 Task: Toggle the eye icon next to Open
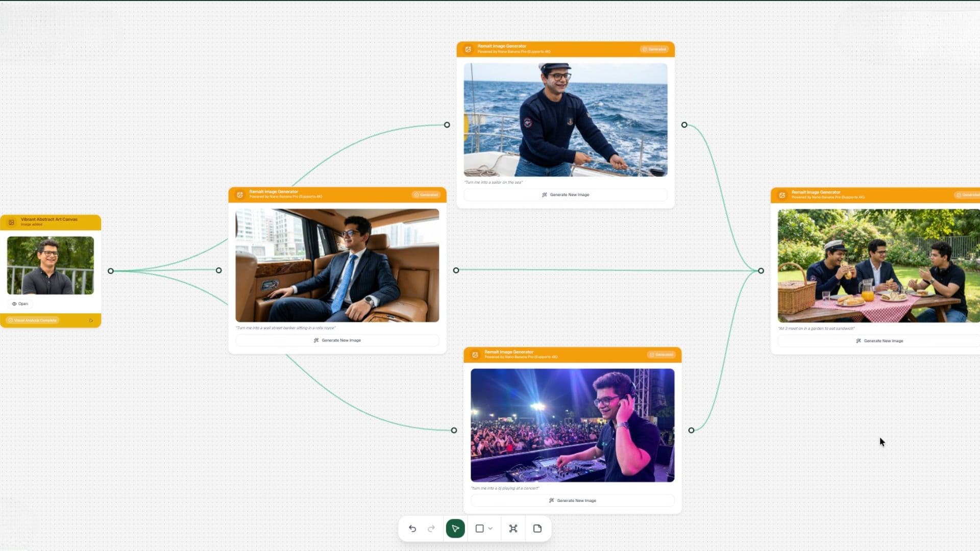click(15, 304)
